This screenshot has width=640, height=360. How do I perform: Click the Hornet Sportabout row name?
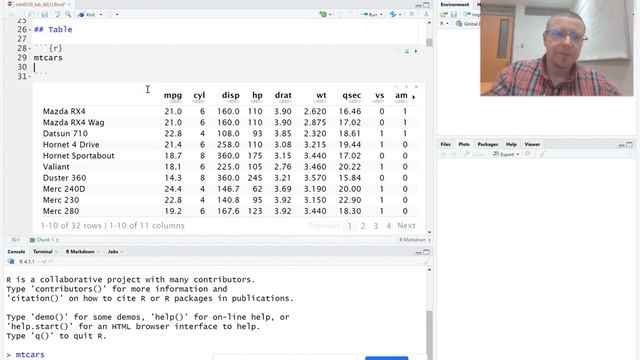click(x=79, y=156)
